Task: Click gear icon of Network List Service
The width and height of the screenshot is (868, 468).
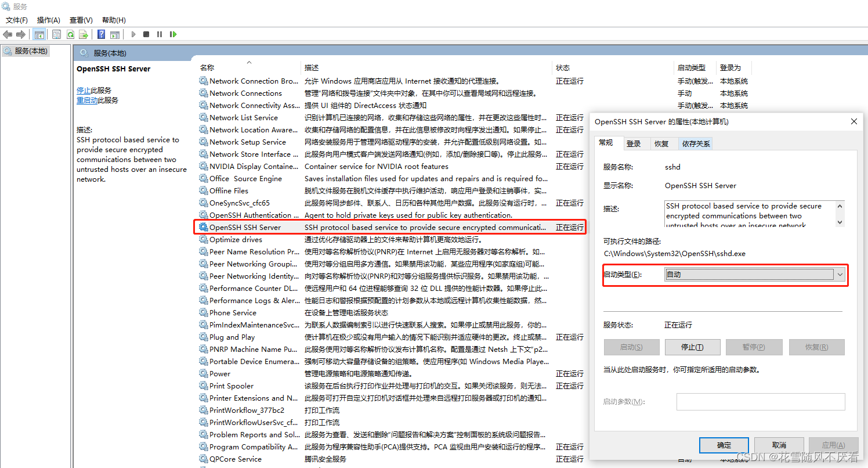Action: [x=203, y=117]
